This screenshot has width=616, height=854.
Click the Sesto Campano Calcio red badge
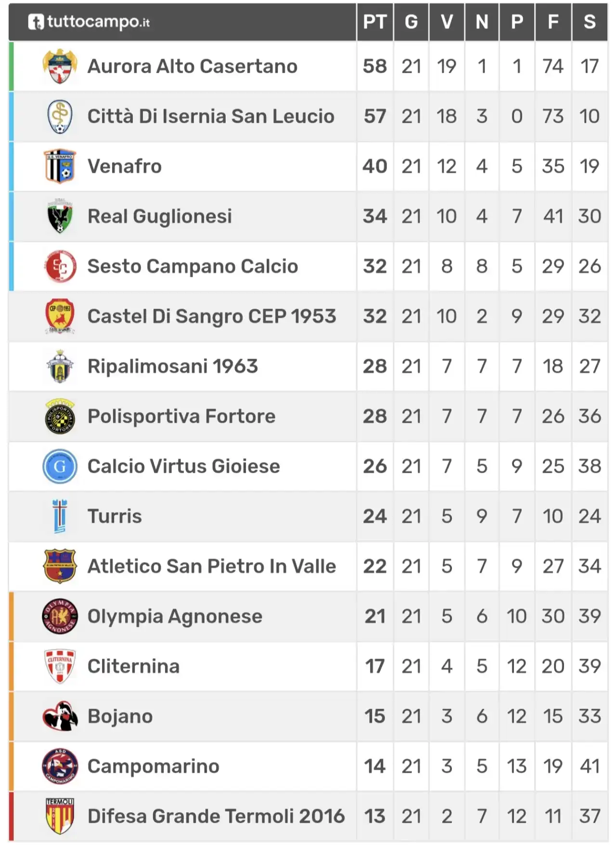[x=60, y=266]
